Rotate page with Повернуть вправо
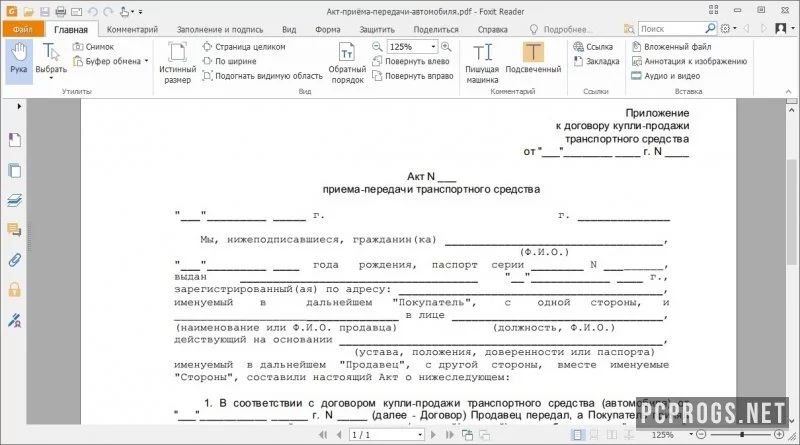This screenshot has height=445, width=800. click(413, 76)
